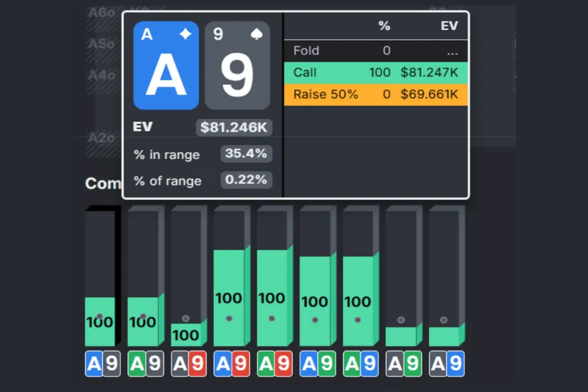The width and height of the screenshot is (588, 392).
Task: Select the blue Ace, green 9 combo icon
Action: (318, 364)
